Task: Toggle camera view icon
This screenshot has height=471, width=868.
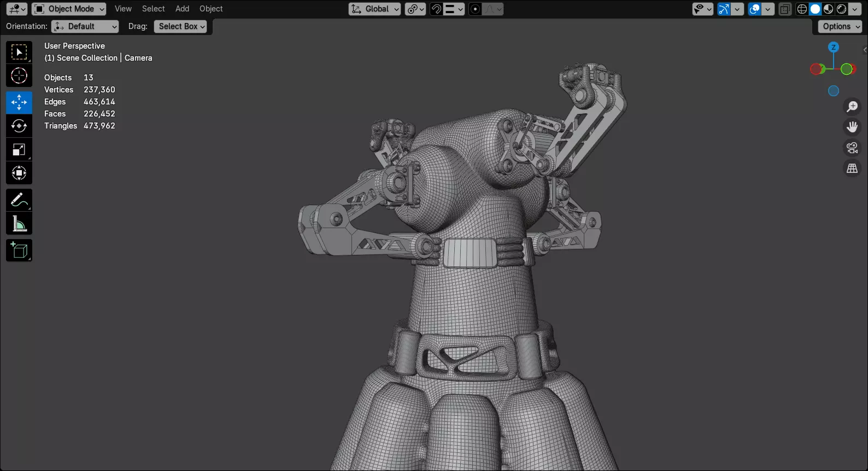Action: [852, 148]
